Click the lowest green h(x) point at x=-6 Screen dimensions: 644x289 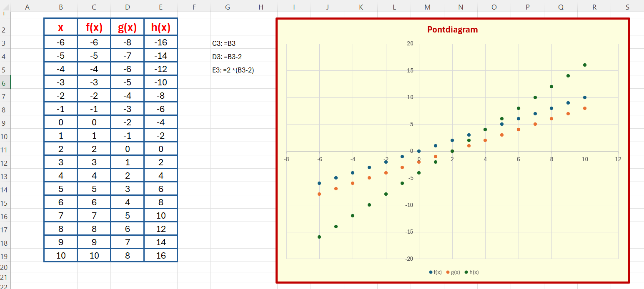pyautogui.click(x=319, y=237)
